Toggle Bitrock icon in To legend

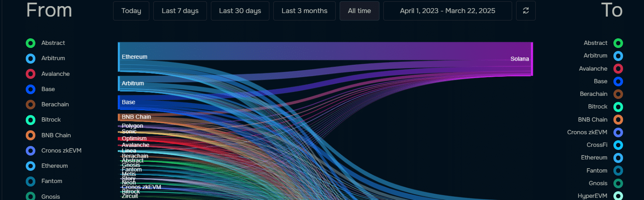pos(618,107)
